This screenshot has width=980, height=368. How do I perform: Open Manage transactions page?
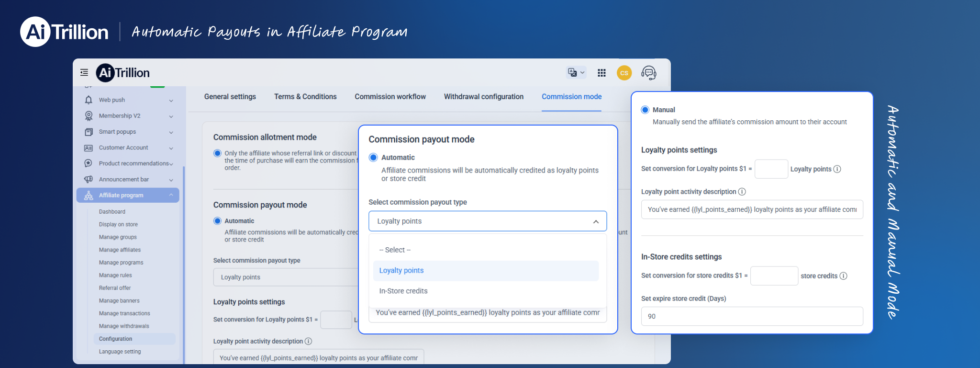(x=124, y=313)
